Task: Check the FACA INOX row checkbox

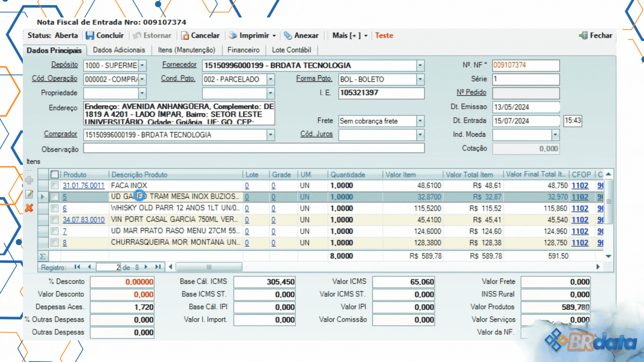Action: pyautogui.click(x=54, y=185)
